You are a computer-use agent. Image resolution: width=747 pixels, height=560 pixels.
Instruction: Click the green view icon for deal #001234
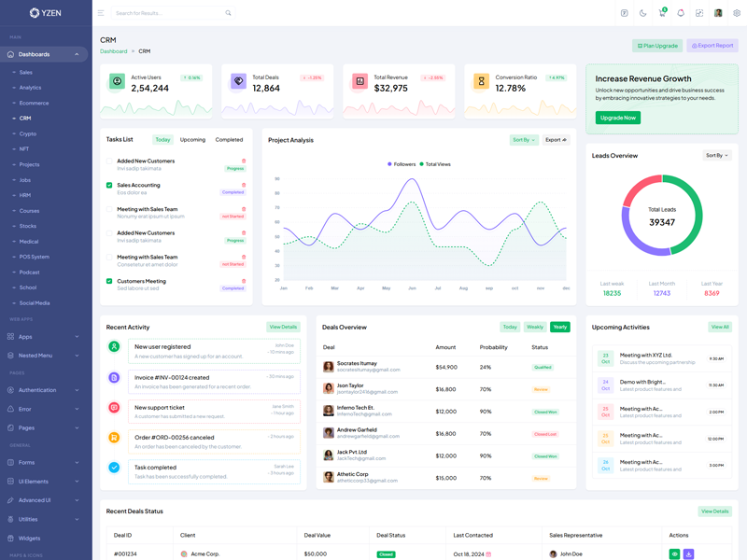675,554
